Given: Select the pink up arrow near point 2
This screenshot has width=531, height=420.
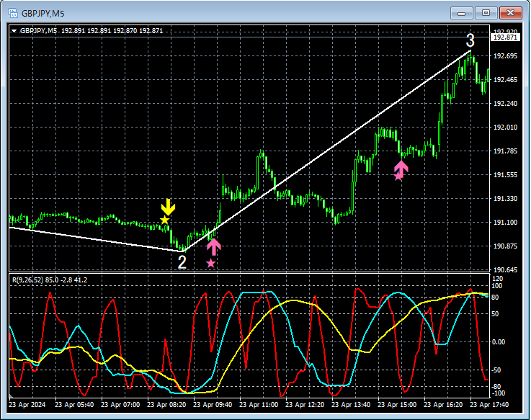Looking at the screenshot, I should point(214,247).
